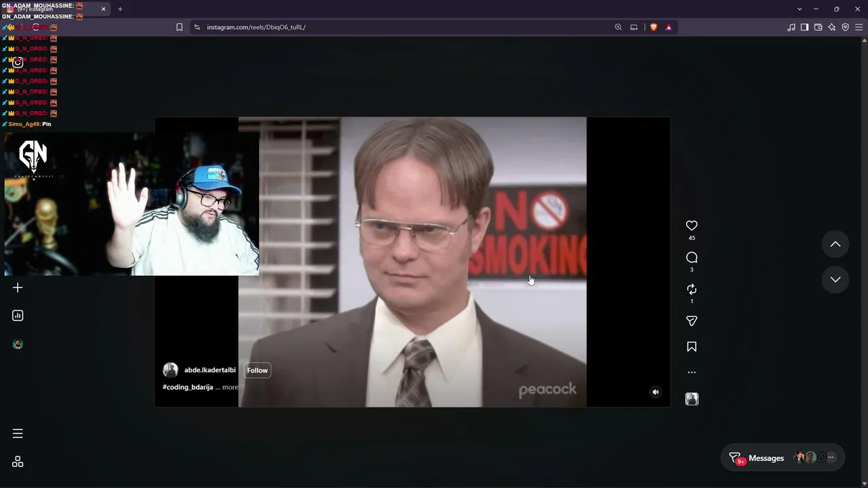This screenshot has width=868, height=488.
Task: Select the Instagram browser tab
Action: [x=56, y=9]
